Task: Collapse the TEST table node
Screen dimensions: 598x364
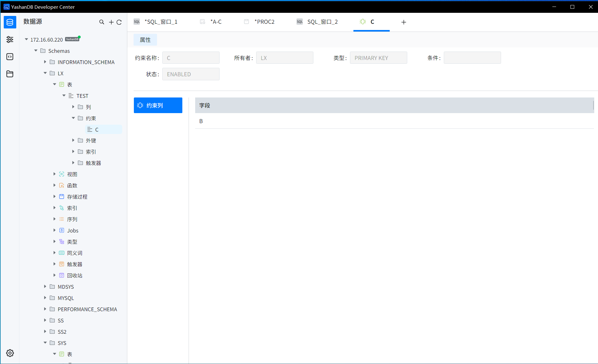Action: click(x=64, y=96)
